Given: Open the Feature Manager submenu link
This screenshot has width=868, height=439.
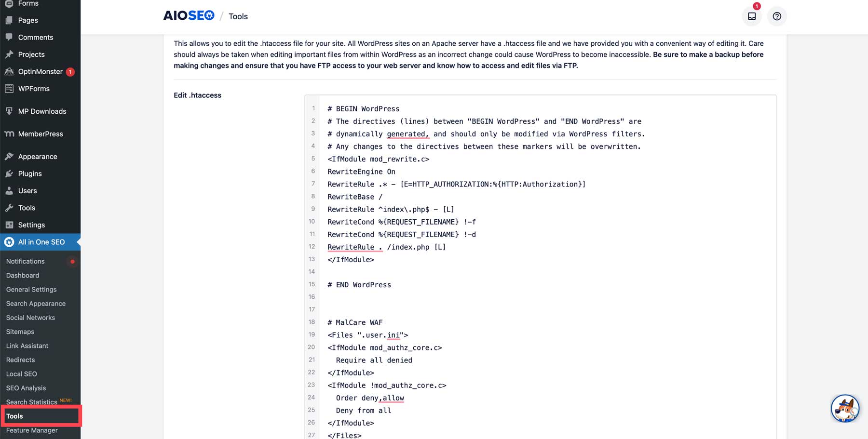Looking at the screenshot, I should [32, 430].
